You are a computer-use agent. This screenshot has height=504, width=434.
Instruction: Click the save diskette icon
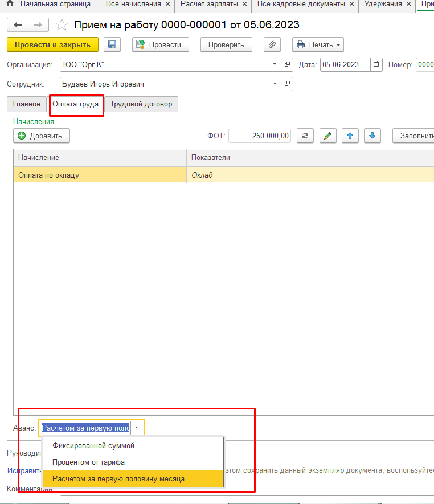(x=112, y=44)
